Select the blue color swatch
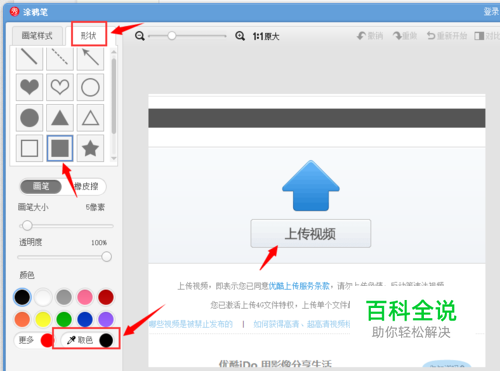This screenshot has height=371, width=500. [85, 319]
